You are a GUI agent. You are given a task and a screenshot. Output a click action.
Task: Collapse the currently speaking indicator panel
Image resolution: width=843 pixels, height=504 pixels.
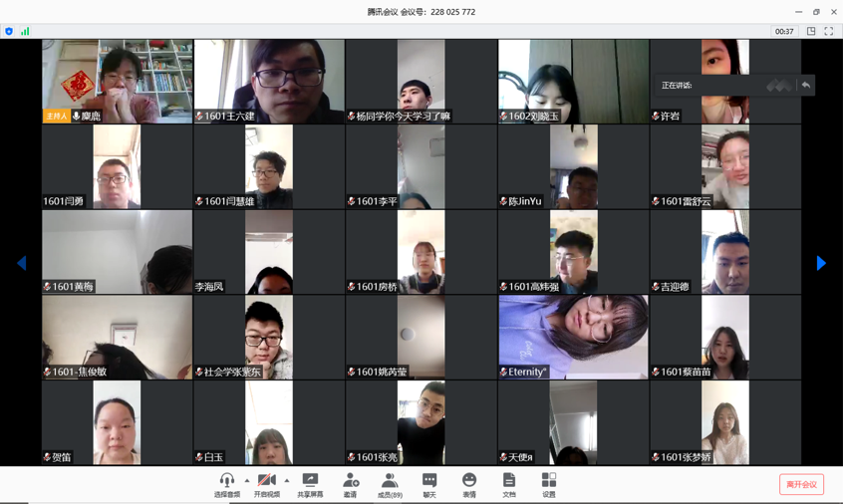pos(806,86)
